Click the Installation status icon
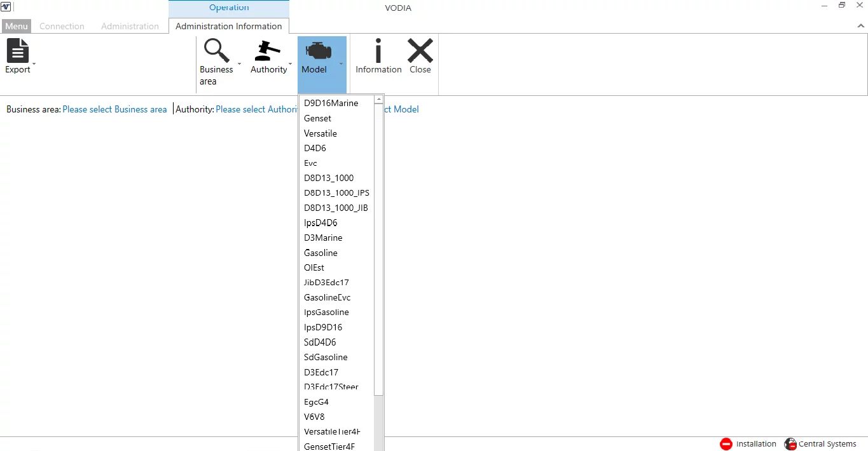 point(726,444)
